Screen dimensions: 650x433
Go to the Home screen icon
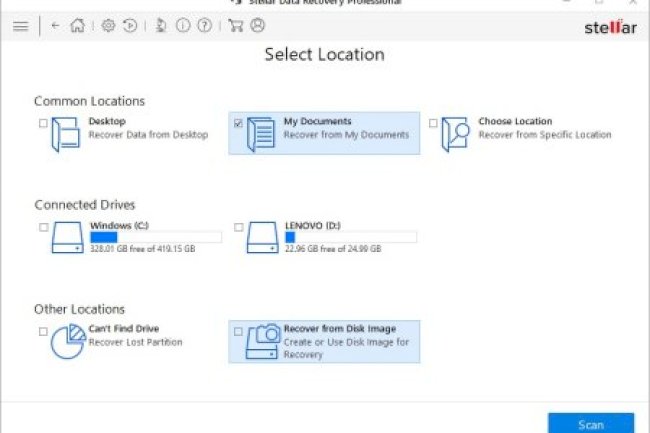(77, 26)
